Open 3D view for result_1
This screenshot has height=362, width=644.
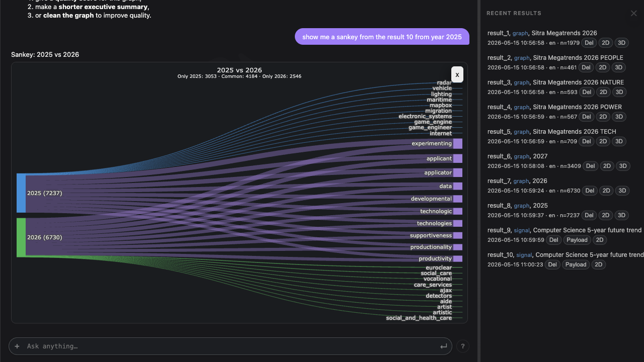click(619, 43)
